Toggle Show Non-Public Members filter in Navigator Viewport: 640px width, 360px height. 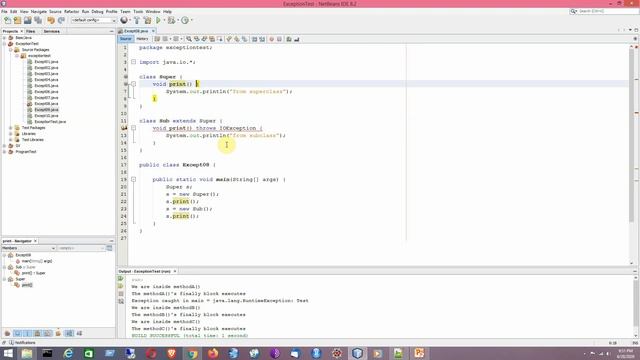click(38, 333)
